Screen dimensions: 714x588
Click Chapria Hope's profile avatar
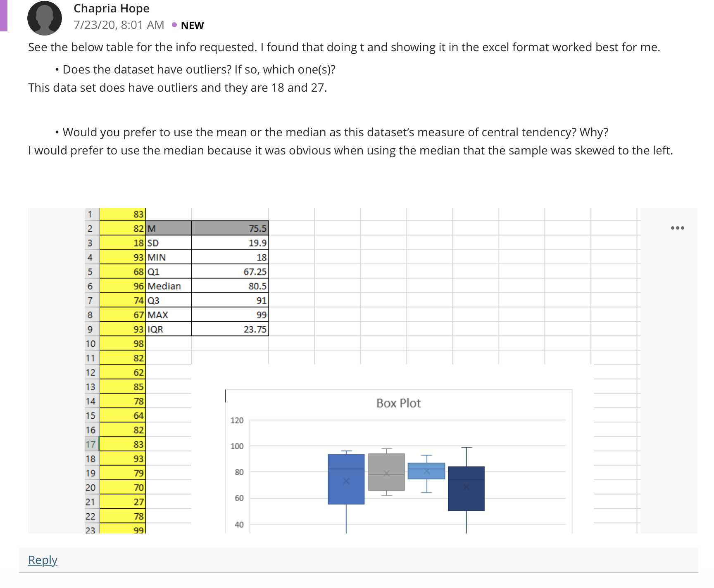(45, 18)
